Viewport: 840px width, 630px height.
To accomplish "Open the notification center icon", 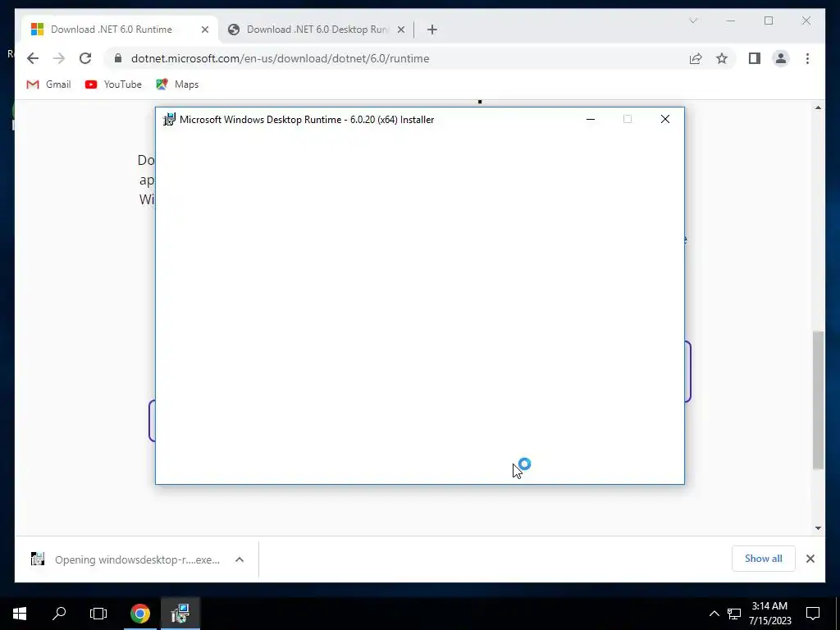I will coord(813,614).
